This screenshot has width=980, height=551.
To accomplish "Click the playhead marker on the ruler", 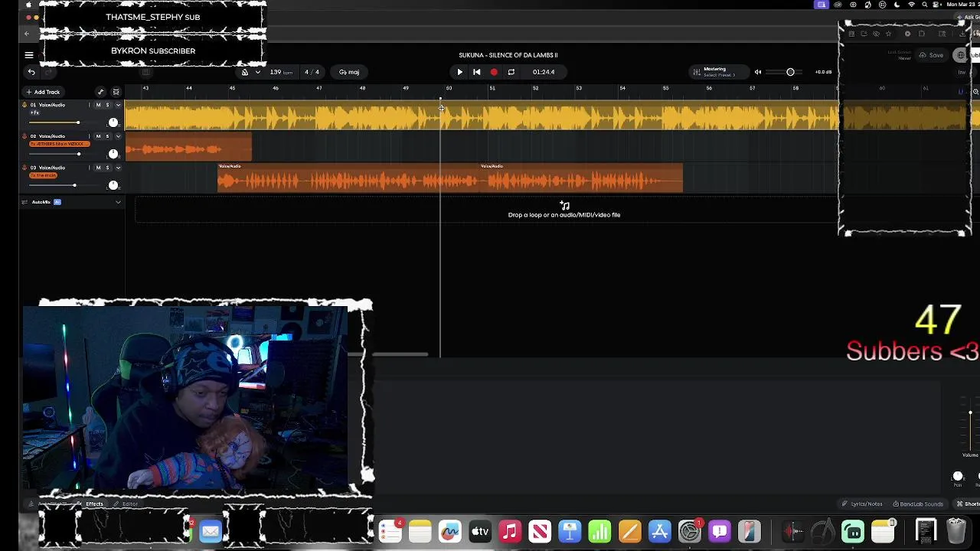I will pos(440,99).
